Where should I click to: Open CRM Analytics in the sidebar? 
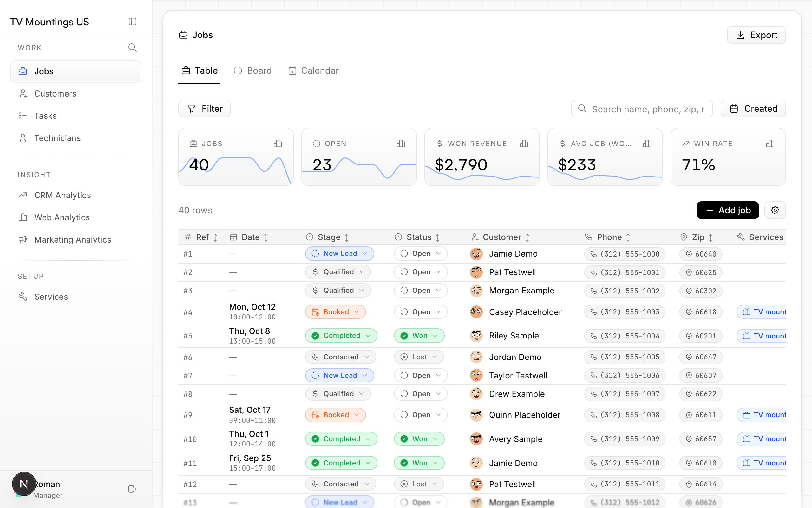pos(76,195)
